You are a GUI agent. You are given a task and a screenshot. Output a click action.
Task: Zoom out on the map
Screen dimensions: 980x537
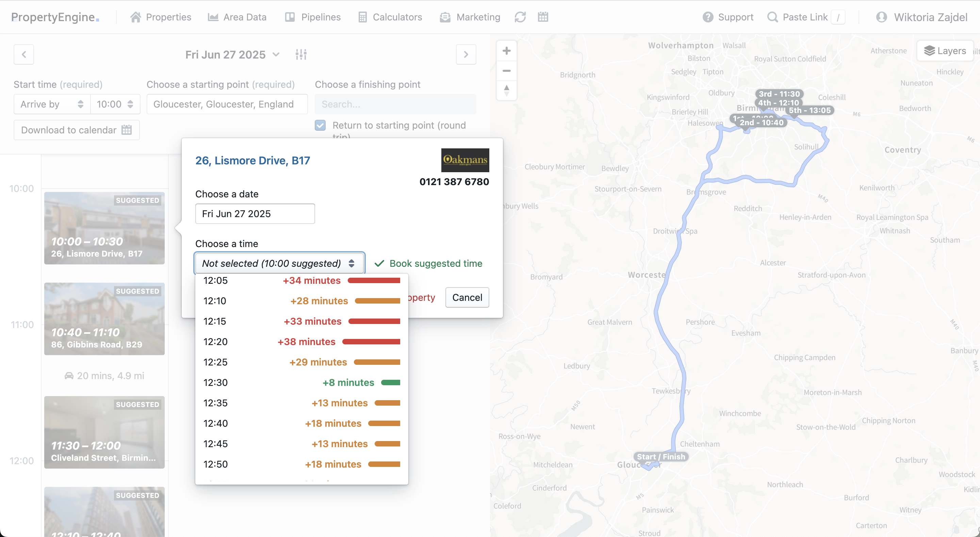tap(506, 71)
